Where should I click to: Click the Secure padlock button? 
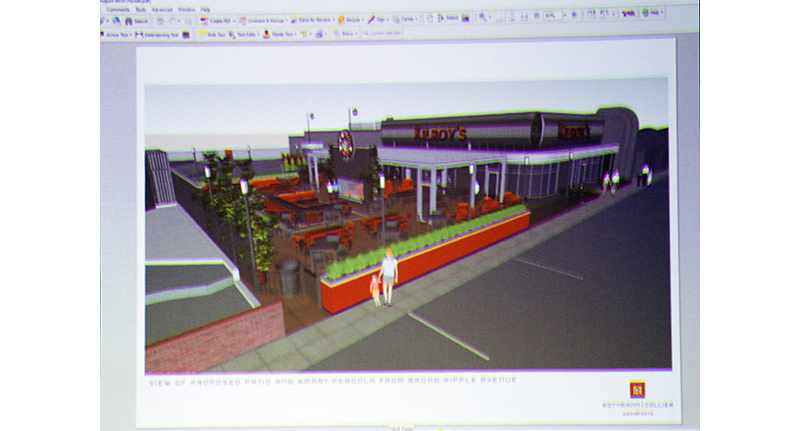coord(349,20)
